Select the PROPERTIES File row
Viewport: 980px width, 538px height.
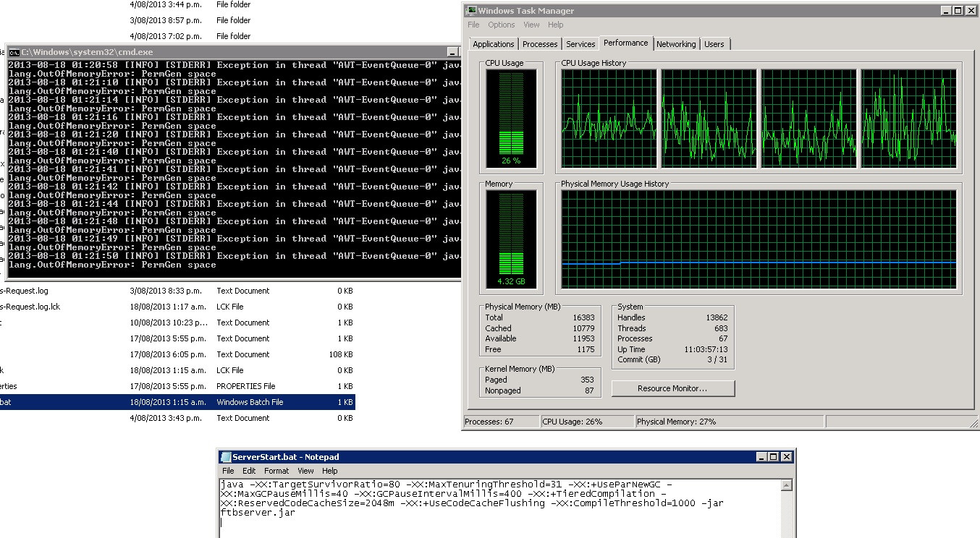[x=177, y=386]
